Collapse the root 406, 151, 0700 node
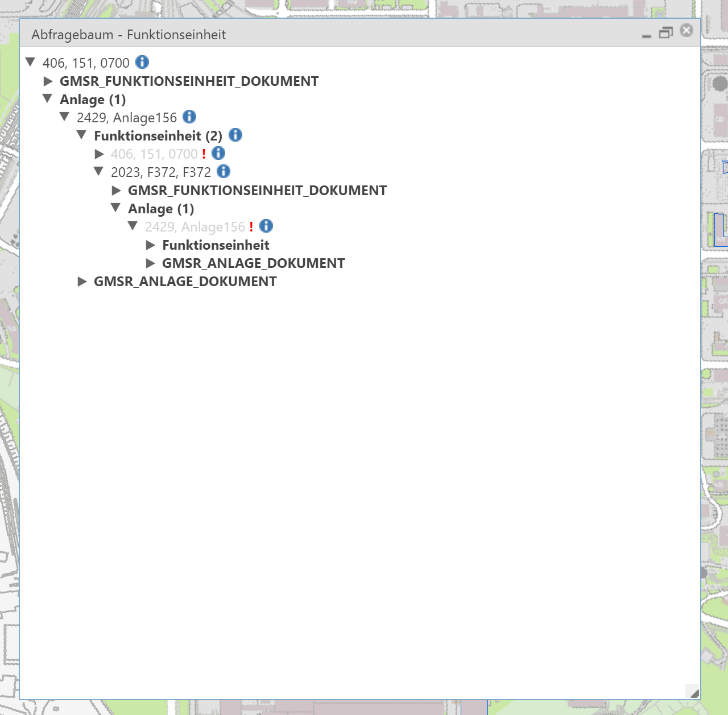 coord(30,63)
